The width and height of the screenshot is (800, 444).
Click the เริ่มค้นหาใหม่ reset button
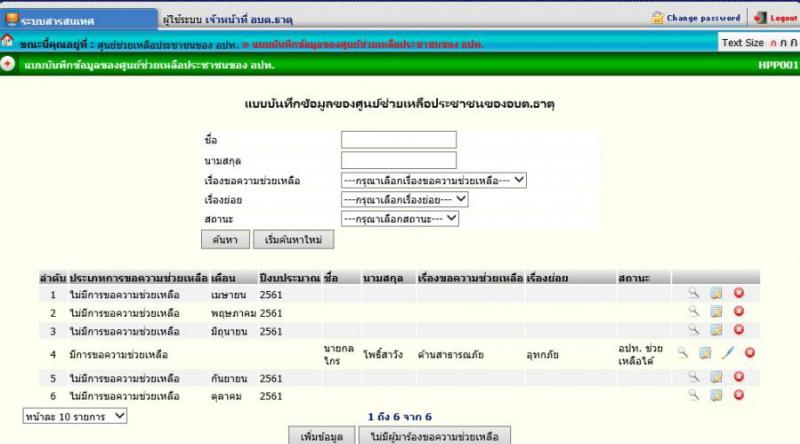293,239
